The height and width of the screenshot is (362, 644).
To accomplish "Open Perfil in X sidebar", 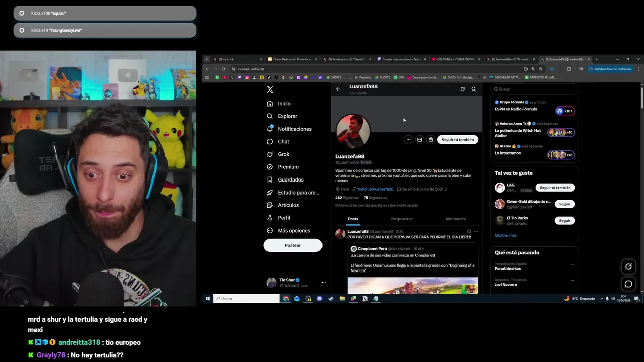I will (278, 218).
